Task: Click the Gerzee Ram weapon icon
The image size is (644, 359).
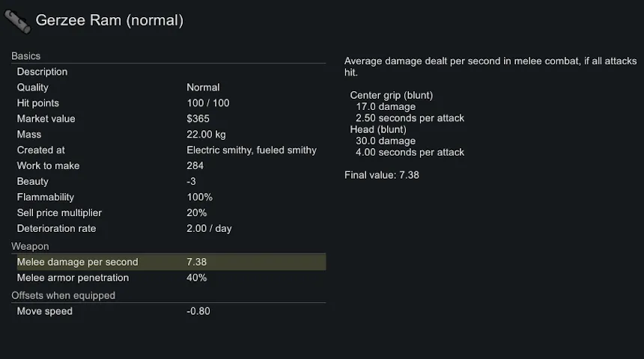Action: tap(17, 21)
